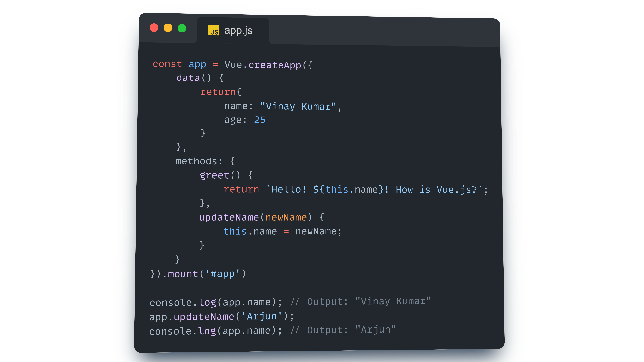Click the 'methods' property key
This screenshot has height=362, width=644.
click(196, 161)
